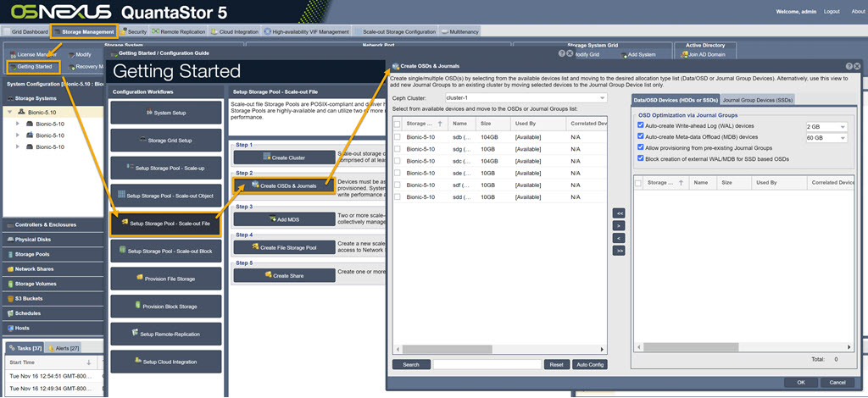Open Physical Disks section
The width and height of the screenshot is (868, 398).
point(53,240)
